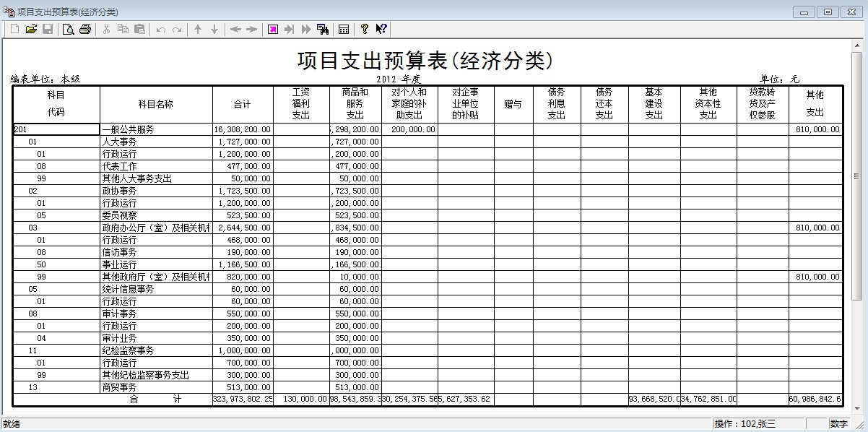Viewport: 868px width, 432px height.
Task: Activate the What's This help pointer
Action: (381, 29)
